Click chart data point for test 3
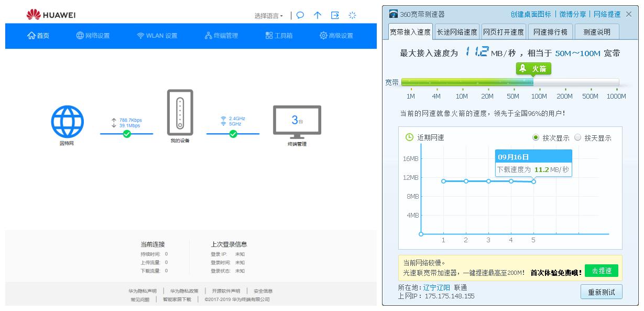The image size is (644, 311). [488, 181]
